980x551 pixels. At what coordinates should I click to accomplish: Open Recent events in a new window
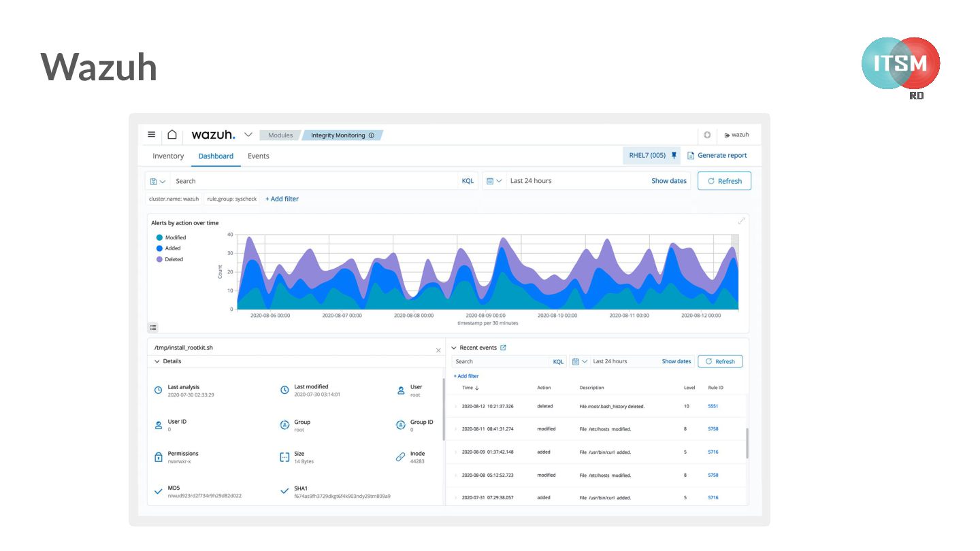(x=503, y=348)
